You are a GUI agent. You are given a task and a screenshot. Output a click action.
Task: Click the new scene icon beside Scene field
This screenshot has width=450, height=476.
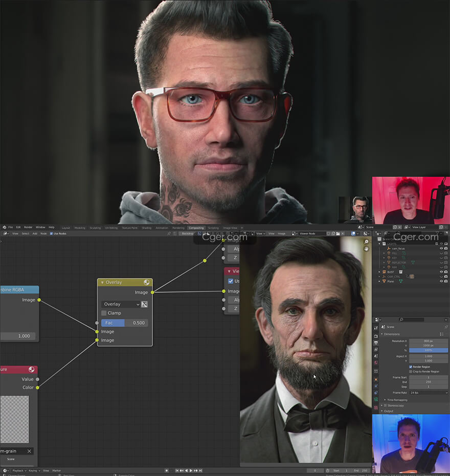[395, 227]
